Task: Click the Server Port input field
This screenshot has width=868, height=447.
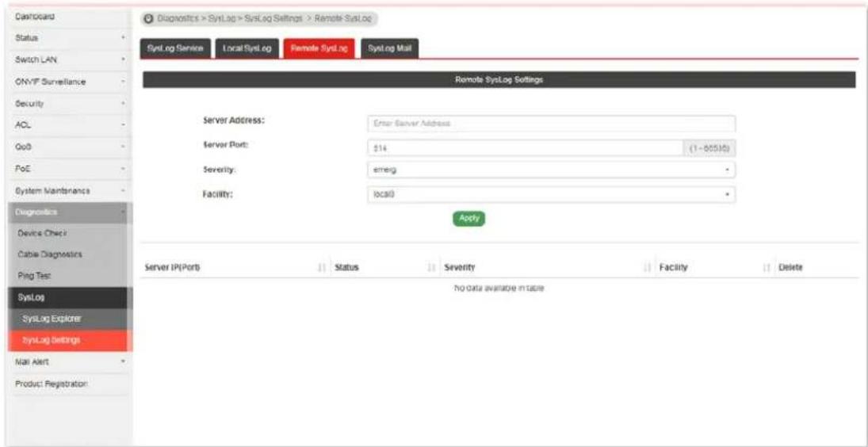Action: point(526,148)
